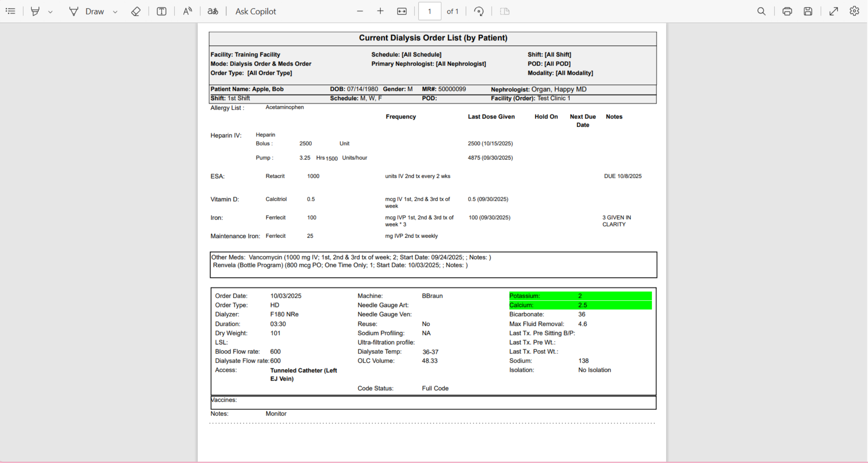The height and width of the screenshot is (463, 868).
Task: Enter full screen mode
Action: 834,11
